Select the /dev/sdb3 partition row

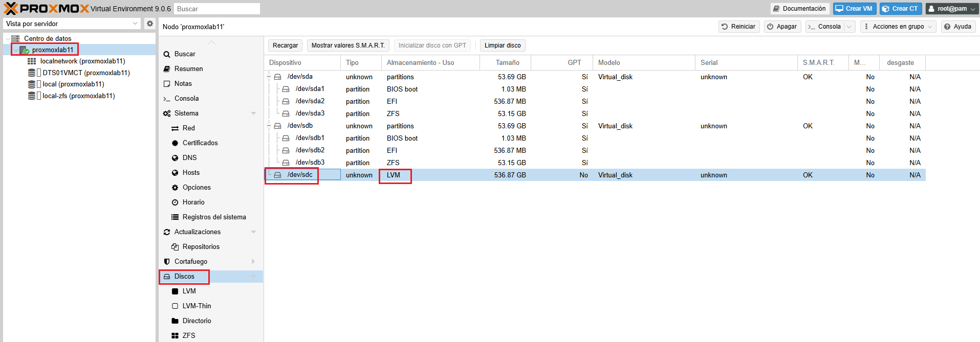tap(595, 163)
